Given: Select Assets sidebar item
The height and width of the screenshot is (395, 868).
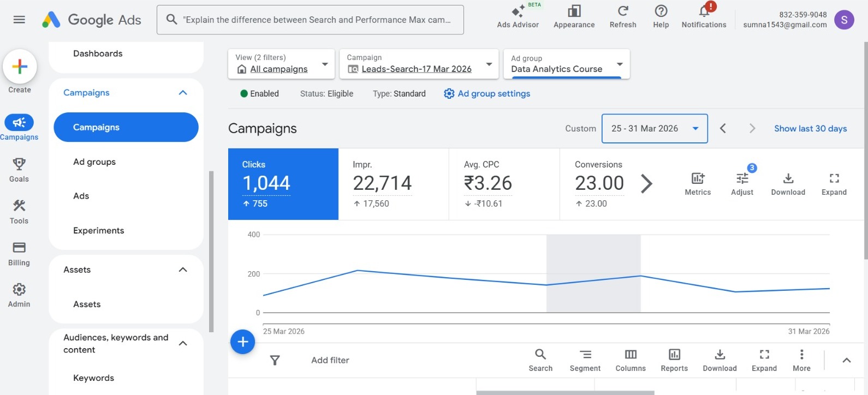Looking at the screenshot, I should 87,304.
